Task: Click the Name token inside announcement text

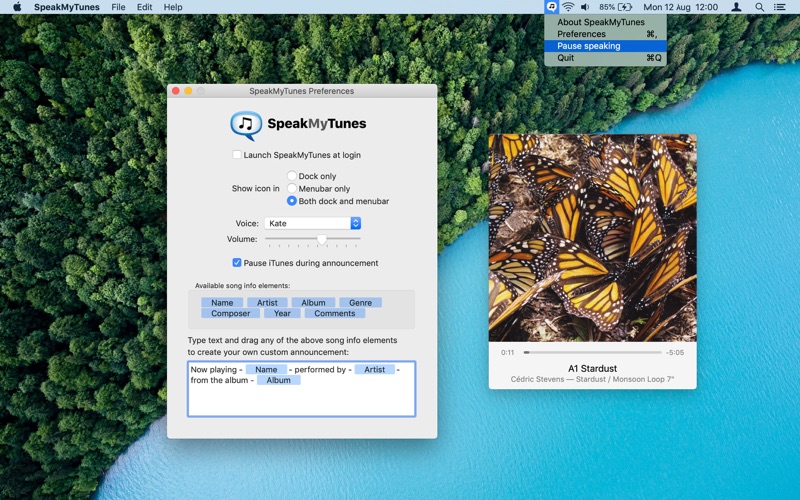Action: pos(266,369)
